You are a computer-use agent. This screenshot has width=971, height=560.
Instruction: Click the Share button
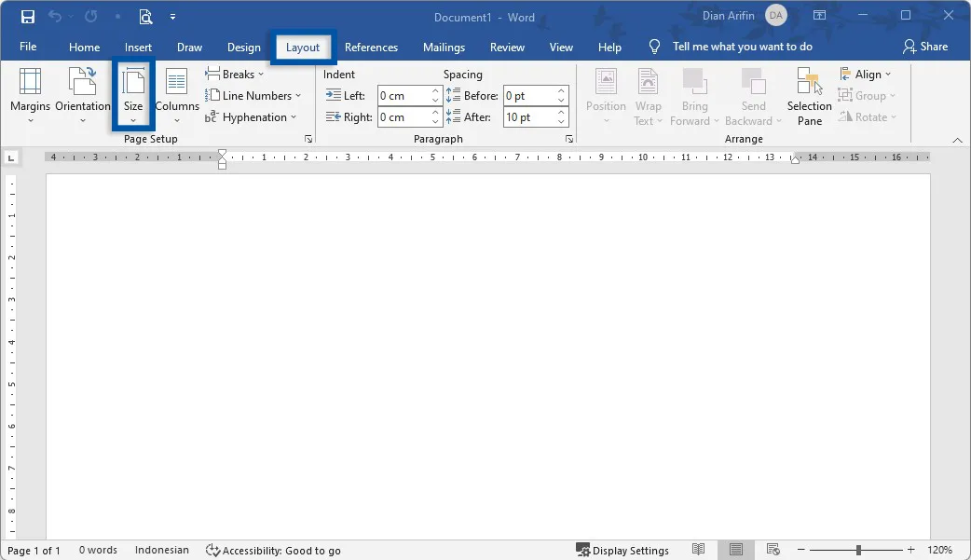click(927, 47)
